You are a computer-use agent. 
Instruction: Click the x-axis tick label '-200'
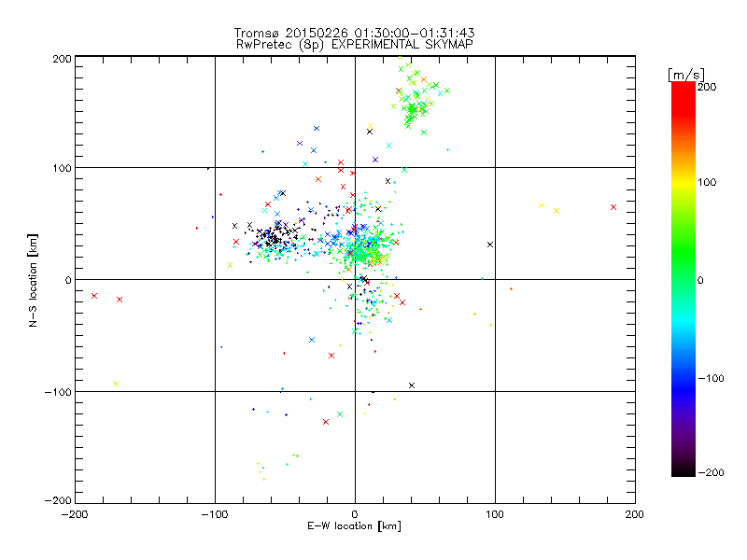75,514
